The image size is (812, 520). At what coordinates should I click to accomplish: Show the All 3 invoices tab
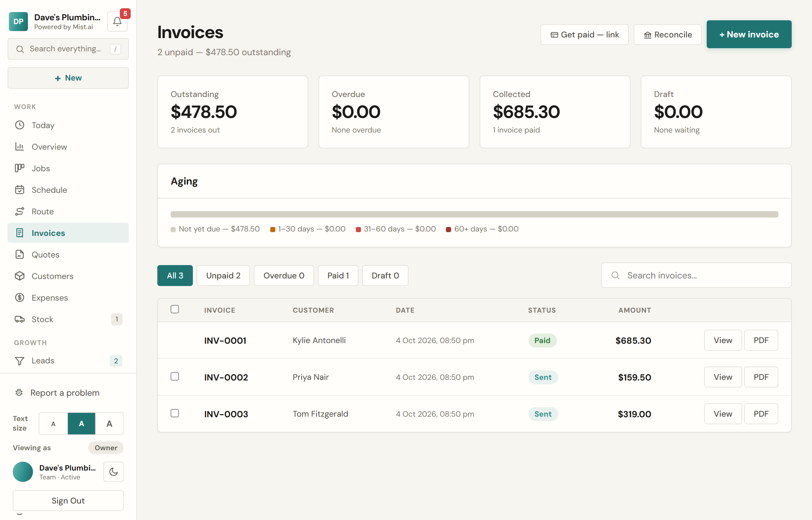[175, 276]
